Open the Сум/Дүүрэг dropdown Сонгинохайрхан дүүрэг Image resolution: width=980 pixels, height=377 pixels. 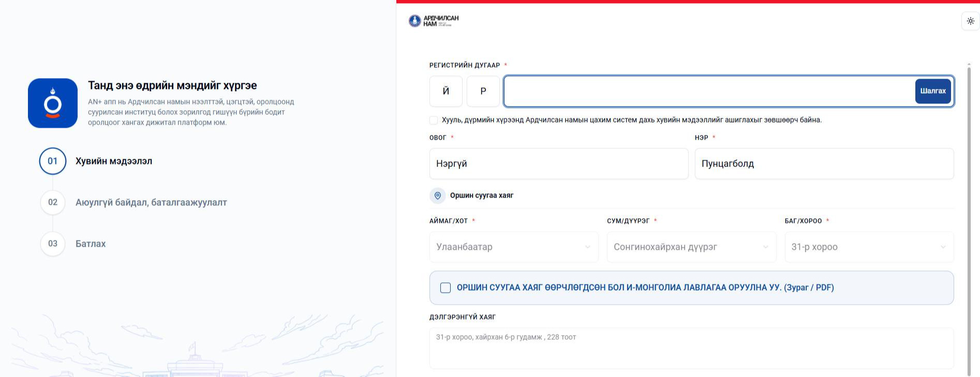click(x=691, y=247)
